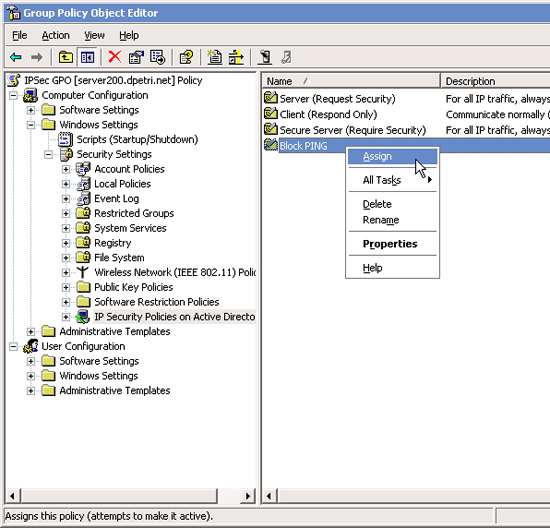
Task: Click the Manage IP filter lists icon
Action: click(x=236, y=57)
